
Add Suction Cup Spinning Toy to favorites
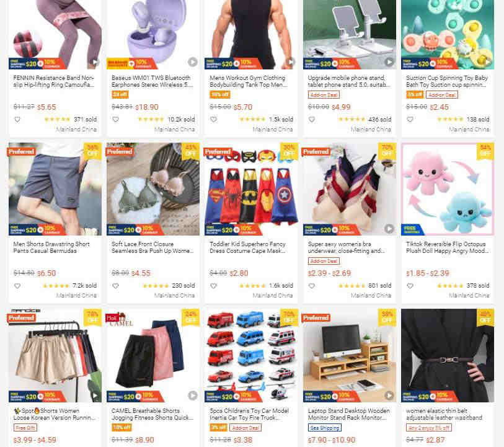pyautogui.click(x=410, y=120)
